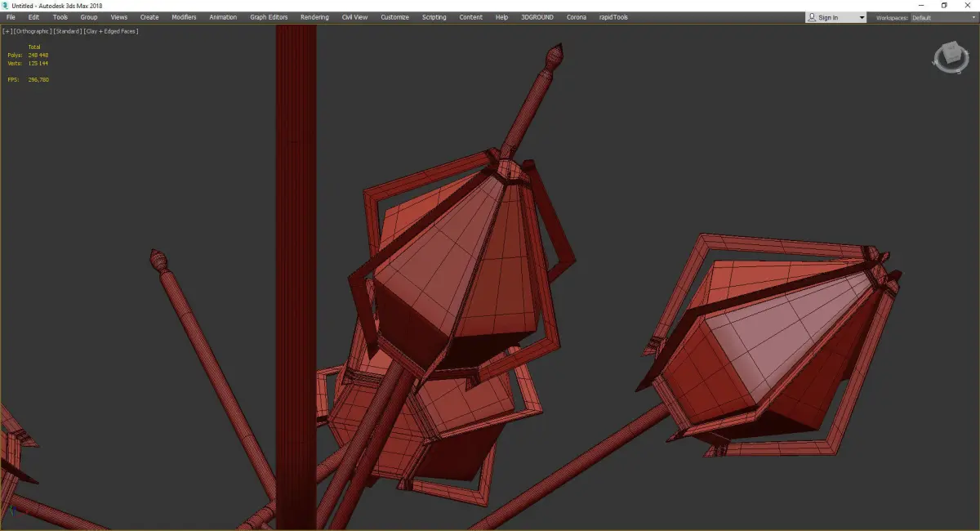
Task: Restore down the 3ds Max window
Action: [944, 6]
